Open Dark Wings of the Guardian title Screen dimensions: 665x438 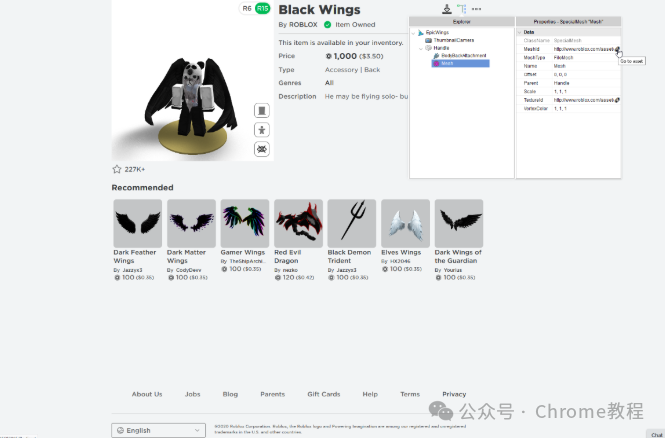click(x=458, y=257)
